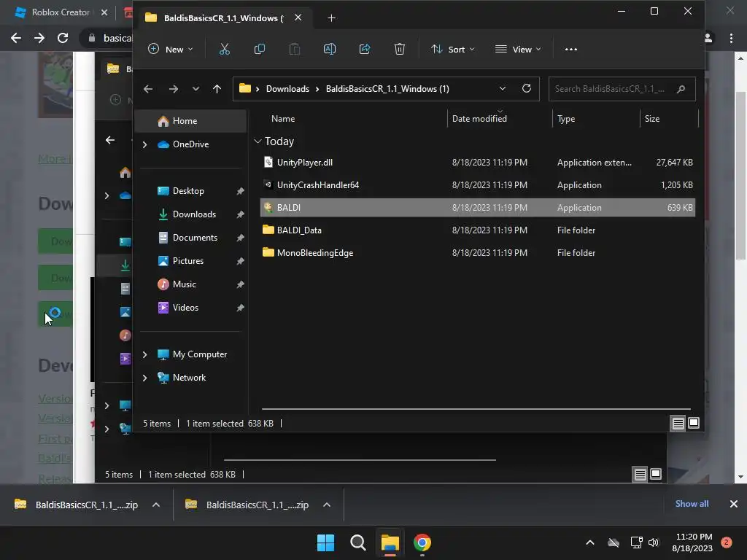
Task: Close the BaldisBasicsCR Explorer tab
Action: pos(298,17)
